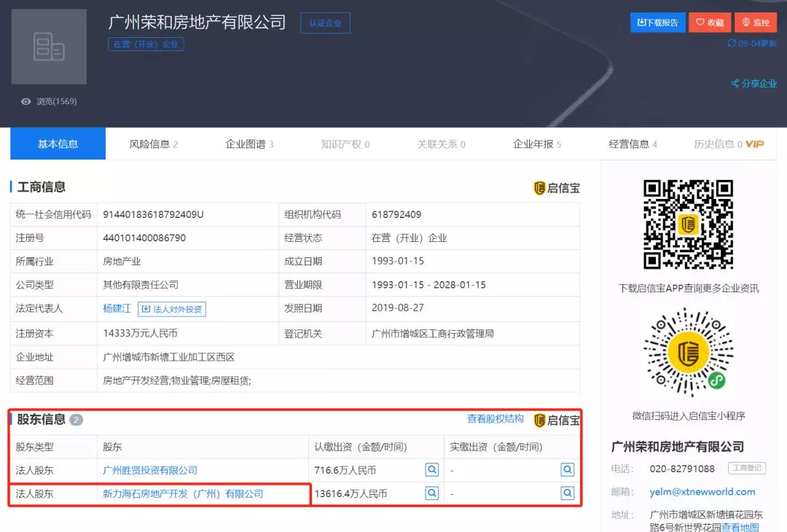The width and height of the screenshot is (787, 532).
Task: Click magnifier icon beside 13616.4万人民币
Action: tap(432, 493)
